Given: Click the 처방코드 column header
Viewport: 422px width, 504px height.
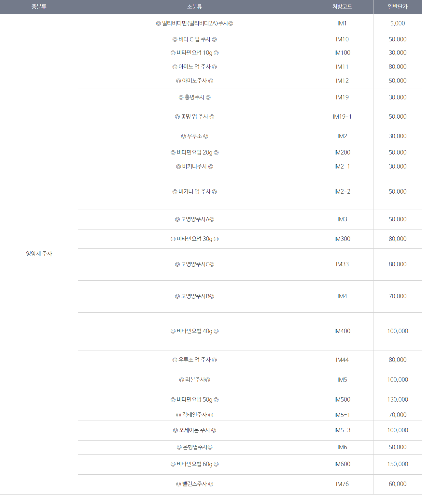Looking at the screenshot, I should [x=342, y=7].
